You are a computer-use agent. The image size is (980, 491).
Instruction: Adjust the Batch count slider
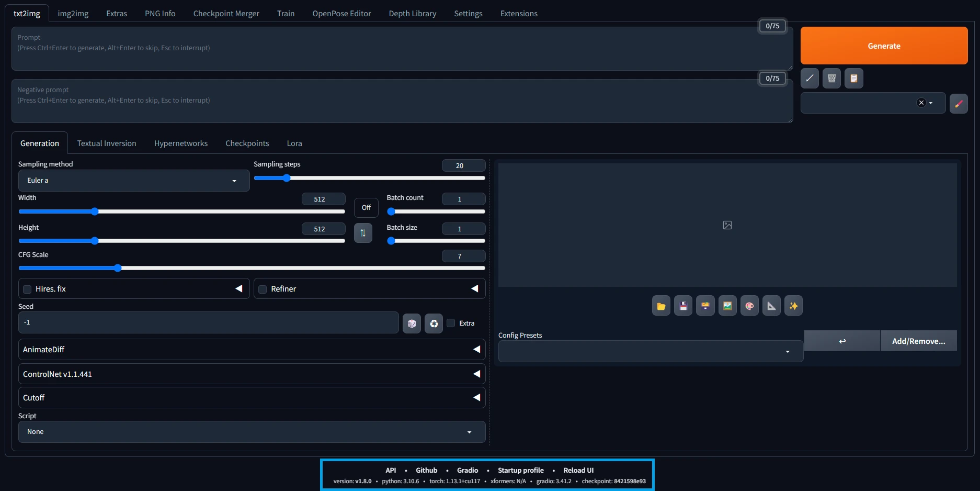(436, 211)
